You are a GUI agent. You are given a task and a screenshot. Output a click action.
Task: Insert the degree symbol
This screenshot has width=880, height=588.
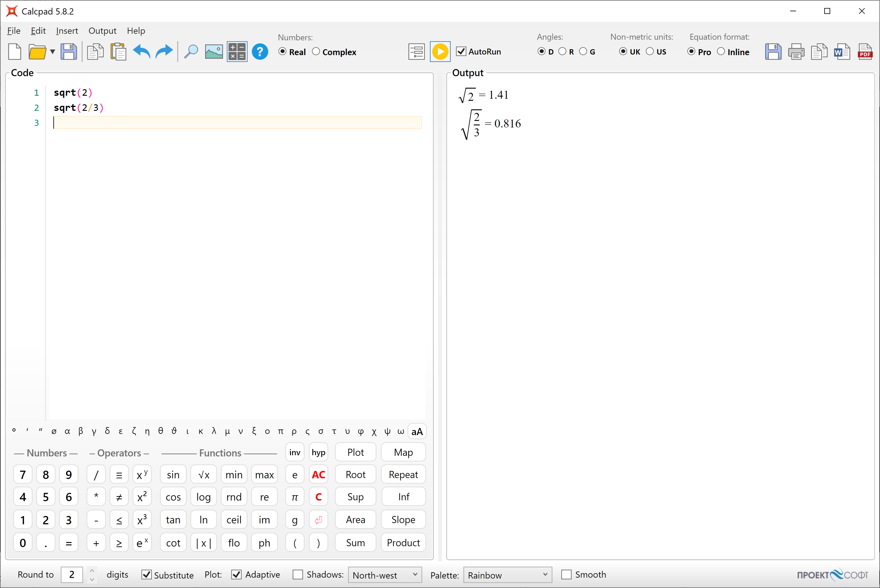[14, 431]
